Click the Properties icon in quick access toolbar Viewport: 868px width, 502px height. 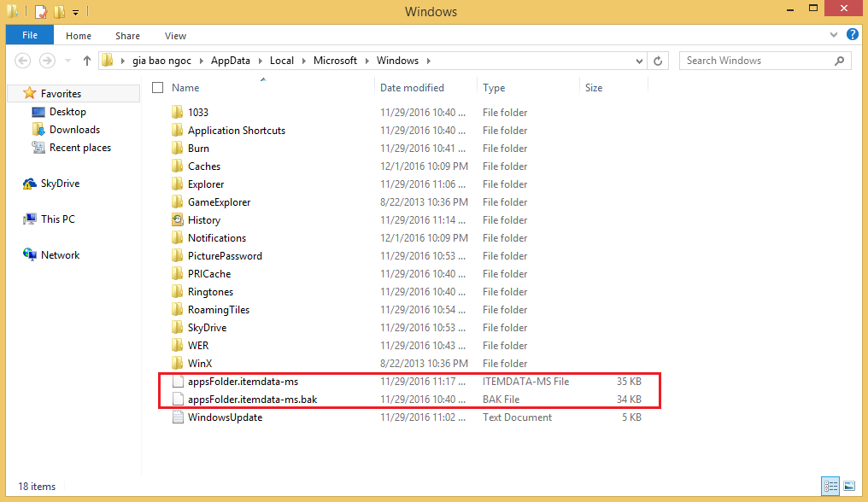(41, 12)
